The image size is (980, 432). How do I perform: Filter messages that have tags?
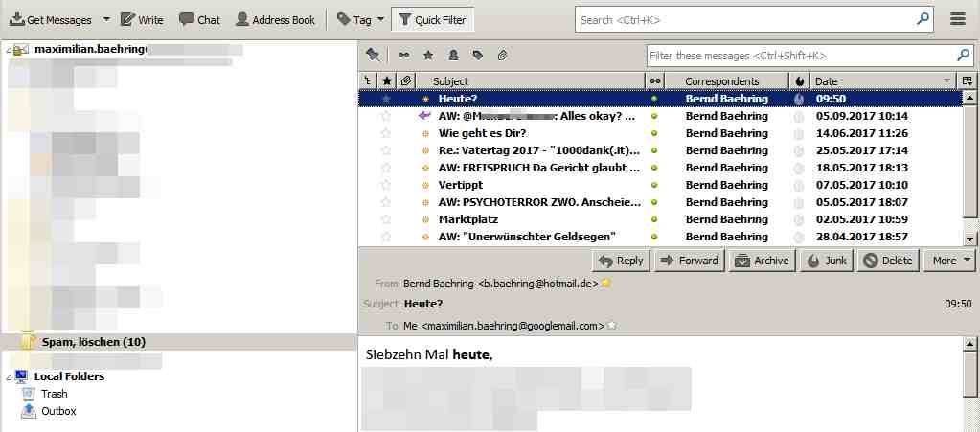[478, 55]
